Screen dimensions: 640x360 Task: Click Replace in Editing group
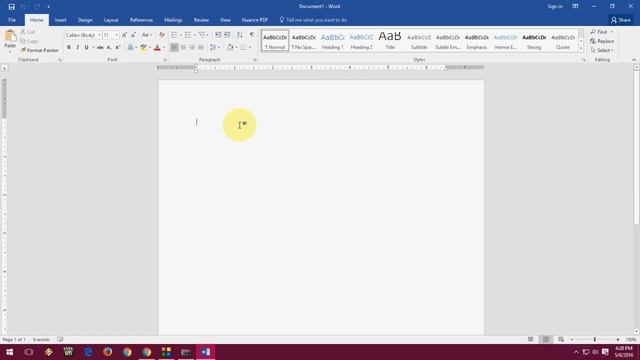[602, 41]
